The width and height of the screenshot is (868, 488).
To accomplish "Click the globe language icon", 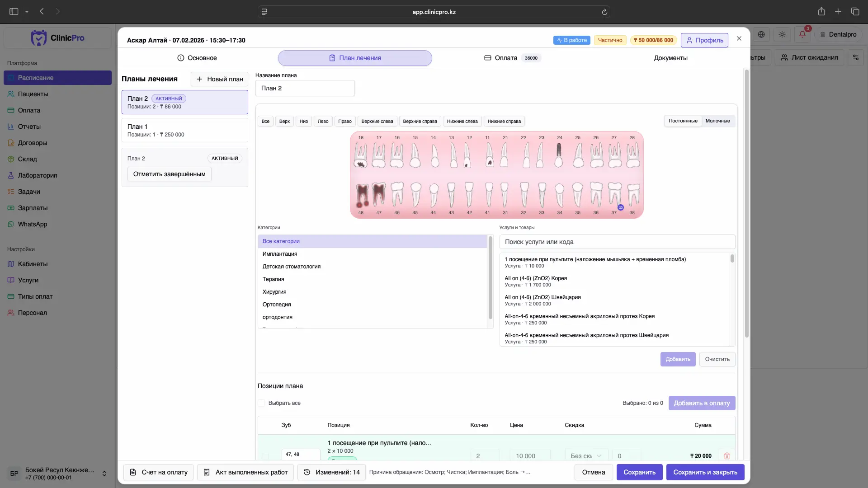I will coord(761,34).
